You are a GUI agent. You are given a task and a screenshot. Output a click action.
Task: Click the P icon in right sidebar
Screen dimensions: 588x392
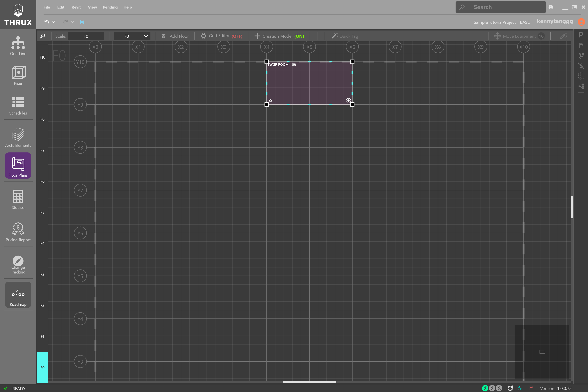(581, 35)
